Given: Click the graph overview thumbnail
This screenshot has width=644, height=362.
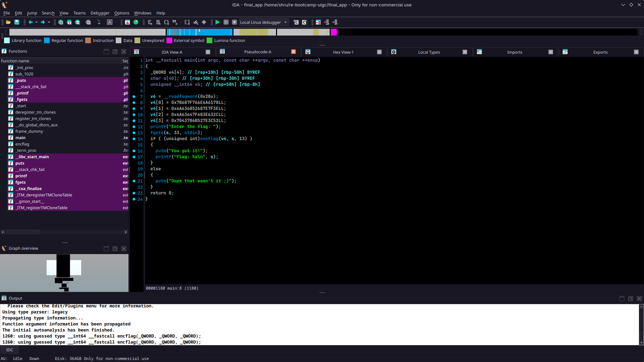Looking at the screenshot, I should [x=64, y=273].
